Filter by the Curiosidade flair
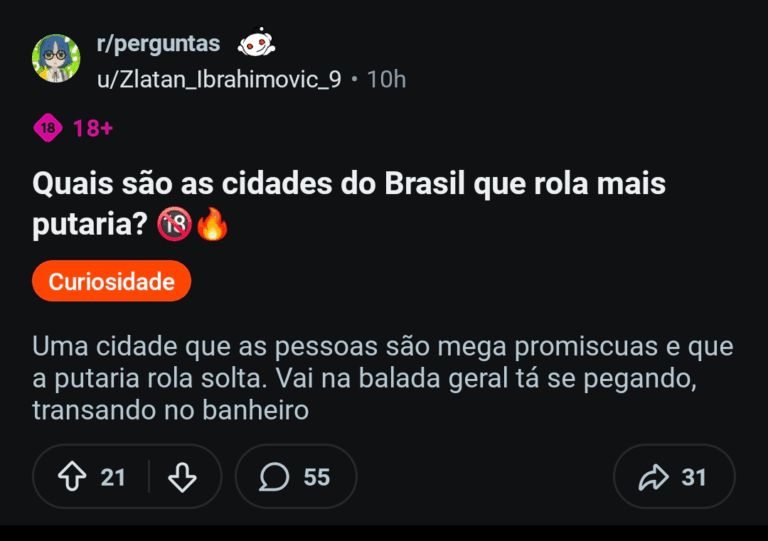This screenshot has height=541, width=768. tap(111, 281)
